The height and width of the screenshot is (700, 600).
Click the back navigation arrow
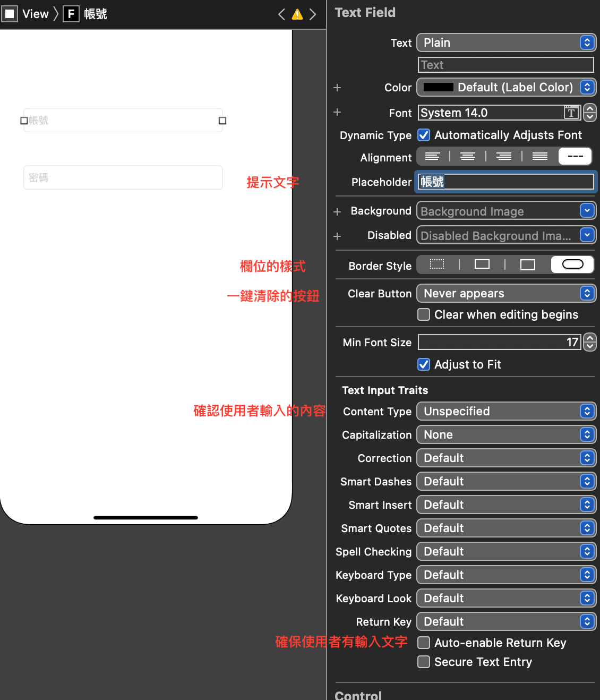[281, 14]
